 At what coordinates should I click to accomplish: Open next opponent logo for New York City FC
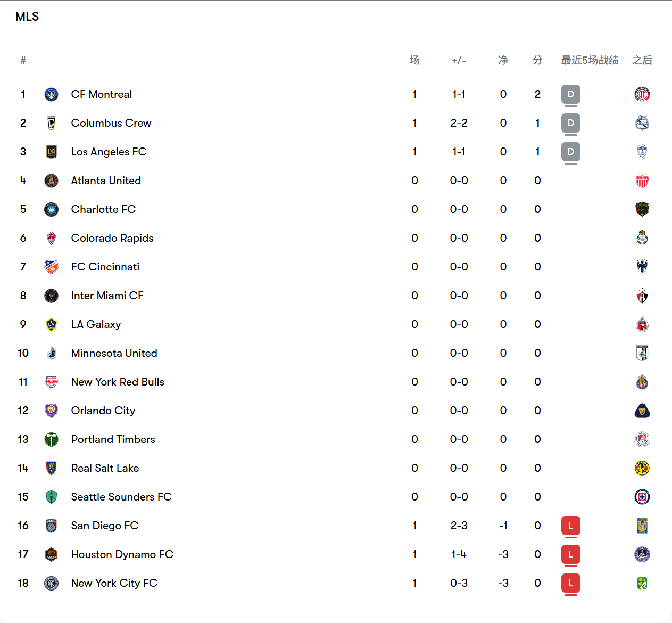point(642,584)
